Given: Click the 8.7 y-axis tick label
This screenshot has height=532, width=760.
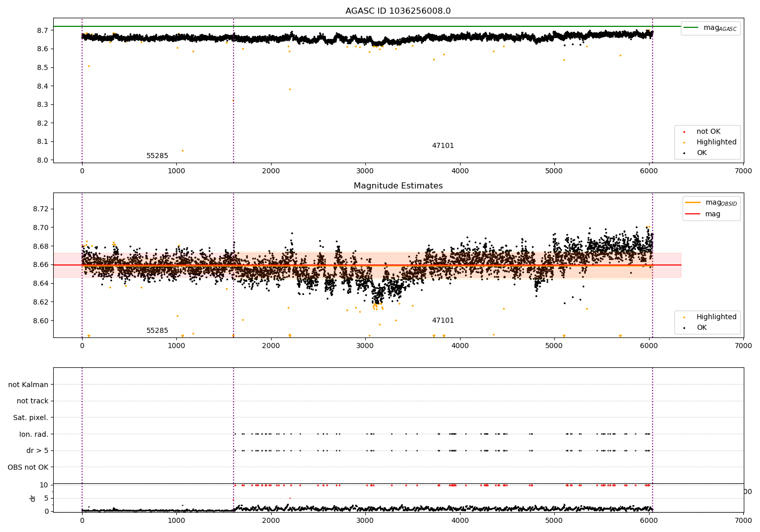Looking at the screenshot, I should point(43,30).
